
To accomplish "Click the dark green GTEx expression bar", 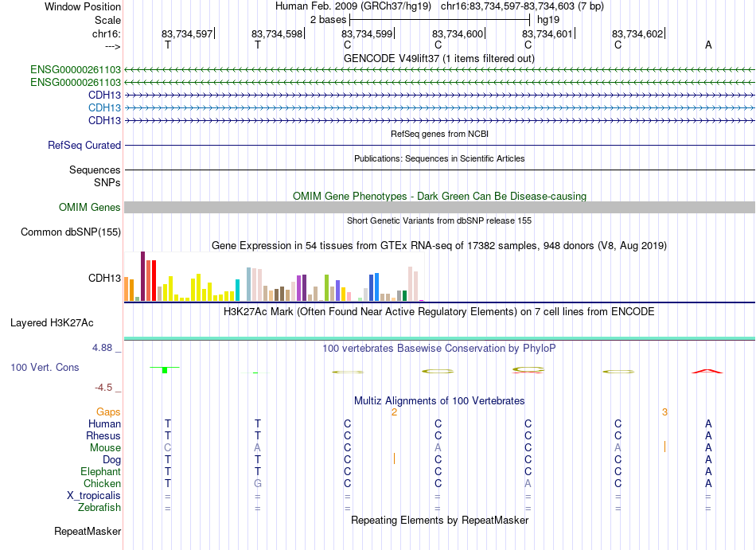I will (404, 295).
